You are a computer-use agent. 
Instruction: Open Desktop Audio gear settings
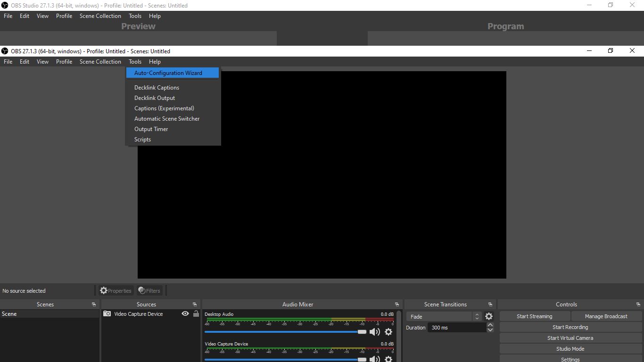coord(388,332)
